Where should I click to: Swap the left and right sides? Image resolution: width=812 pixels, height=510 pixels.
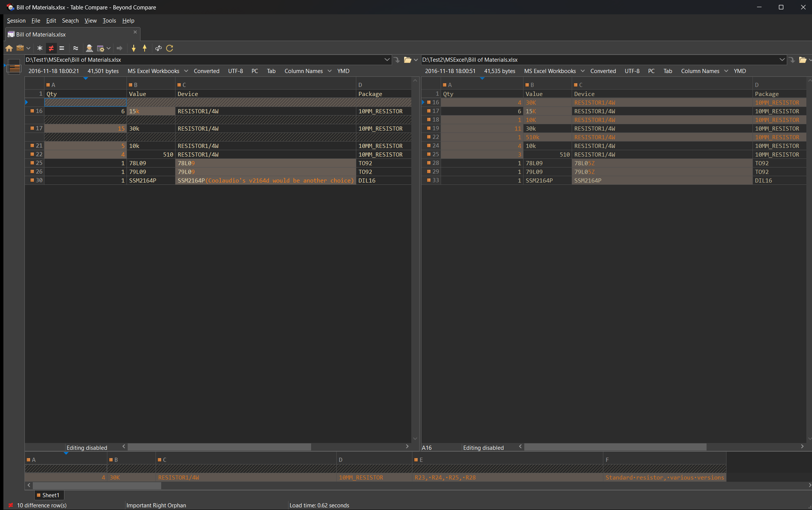pyautogui.click(x=159, y=48)
